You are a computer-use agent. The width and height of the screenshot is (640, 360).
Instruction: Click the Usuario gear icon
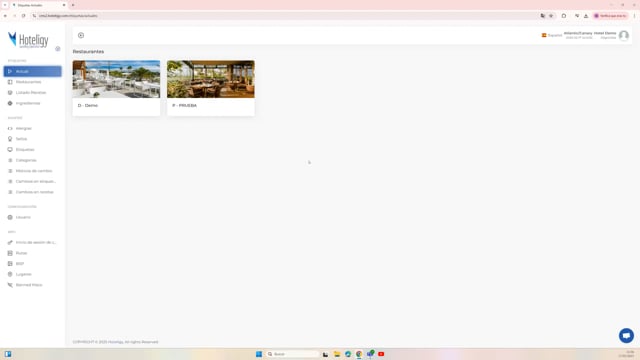[x=10, y=218]
